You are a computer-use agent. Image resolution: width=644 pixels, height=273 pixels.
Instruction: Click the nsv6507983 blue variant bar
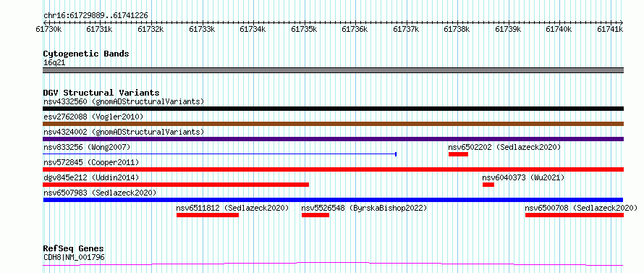pyautogui.click(x=333, y=200)
